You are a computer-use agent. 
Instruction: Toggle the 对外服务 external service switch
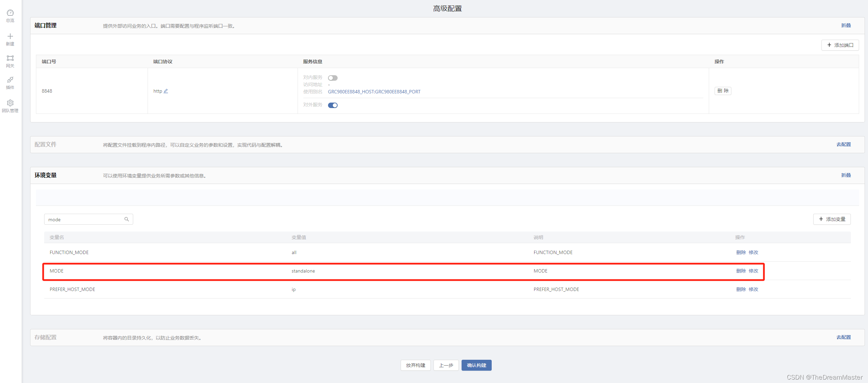point(333,105)
